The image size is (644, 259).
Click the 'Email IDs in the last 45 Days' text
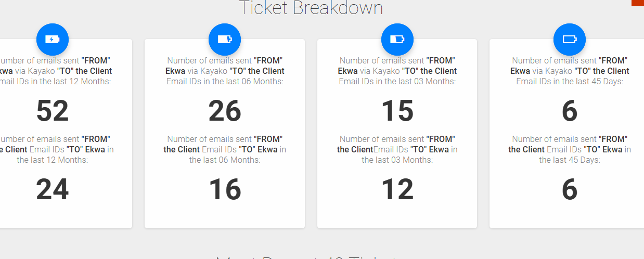coord(570,82)
